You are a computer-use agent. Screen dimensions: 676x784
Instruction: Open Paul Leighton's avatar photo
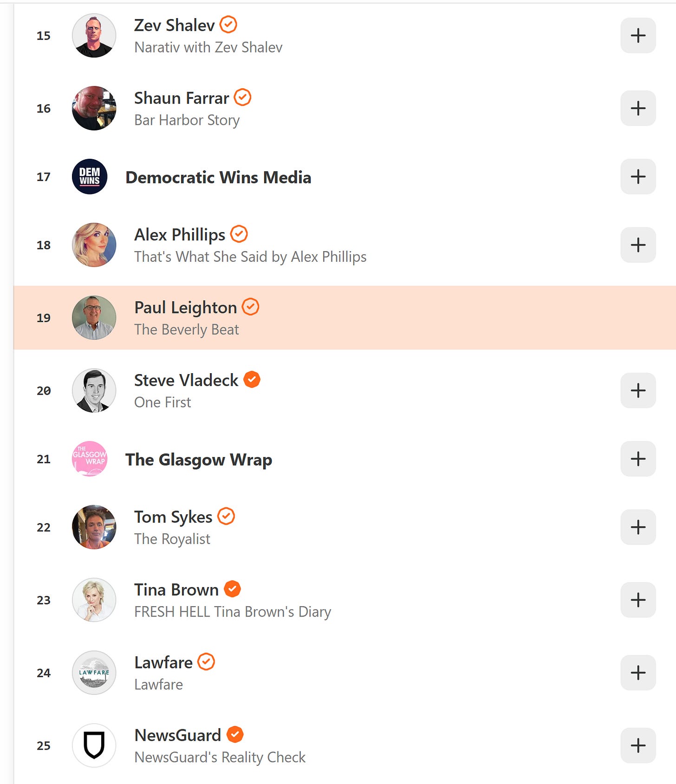tap(94, 317)
